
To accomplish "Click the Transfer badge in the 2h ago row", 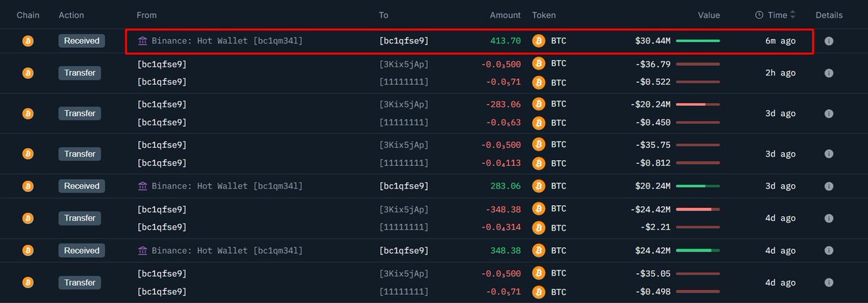I will tap(82, 73).
